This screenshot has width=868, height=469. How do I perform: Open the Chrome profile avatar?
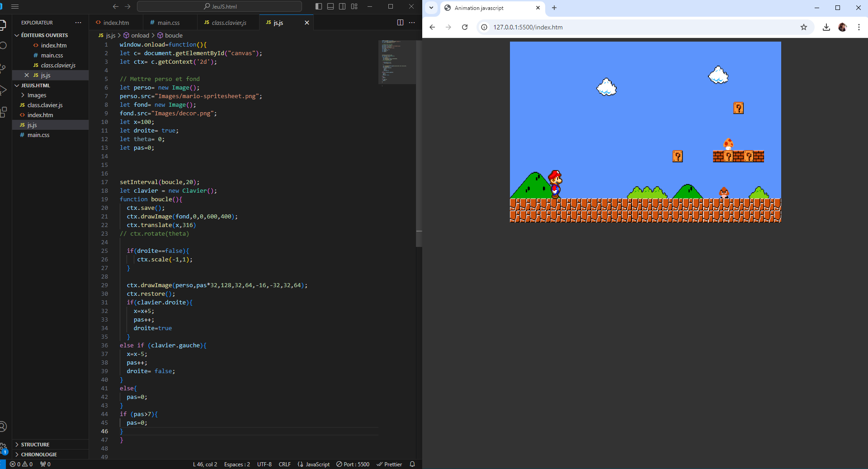pyautogui.click(x=843, y=27)
